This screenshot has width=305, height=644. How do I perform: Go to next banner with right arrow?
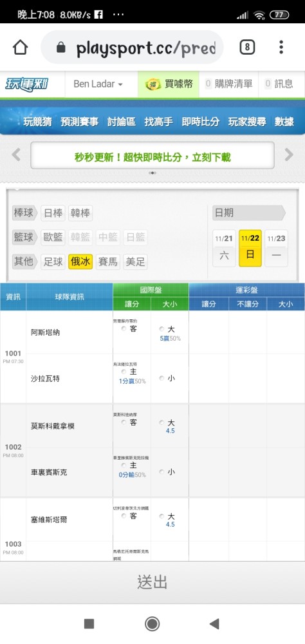pos(289,155)
